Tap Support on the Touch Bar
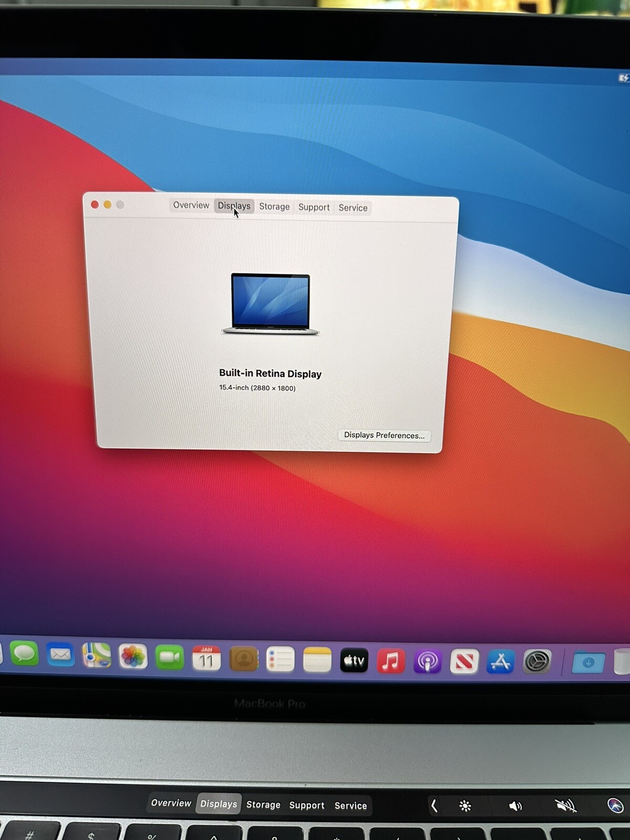630x840 pixels. [x=307, y=805]
